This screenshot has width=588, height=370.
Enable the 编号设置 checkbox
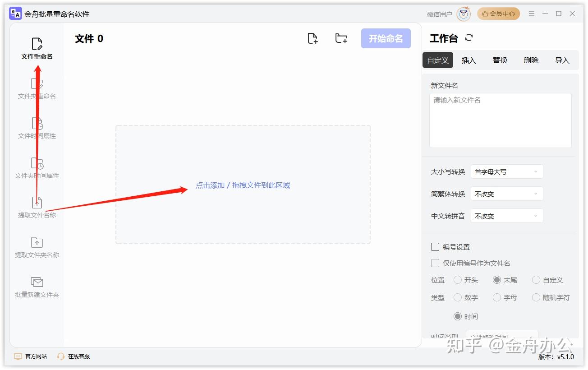[x=435, y=247]
